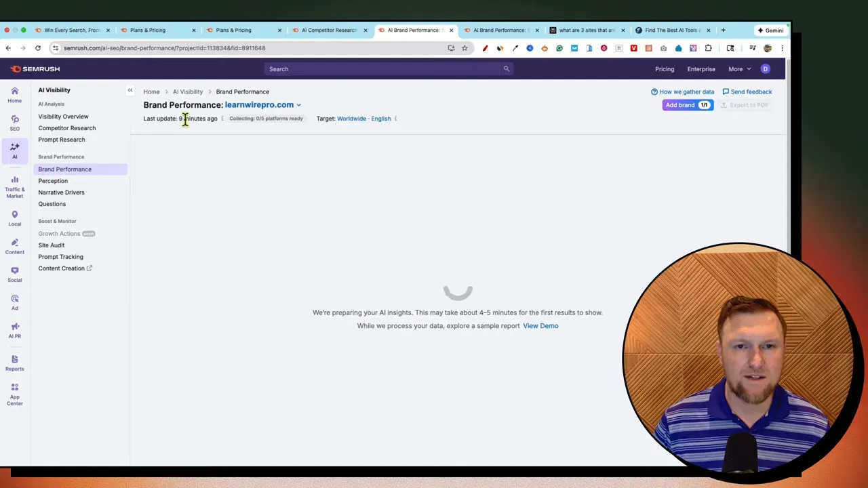Screen dimensions: 868x488
Task: Open the learnwirepro.com project dropdown
Action: click(x=262, y=104)
